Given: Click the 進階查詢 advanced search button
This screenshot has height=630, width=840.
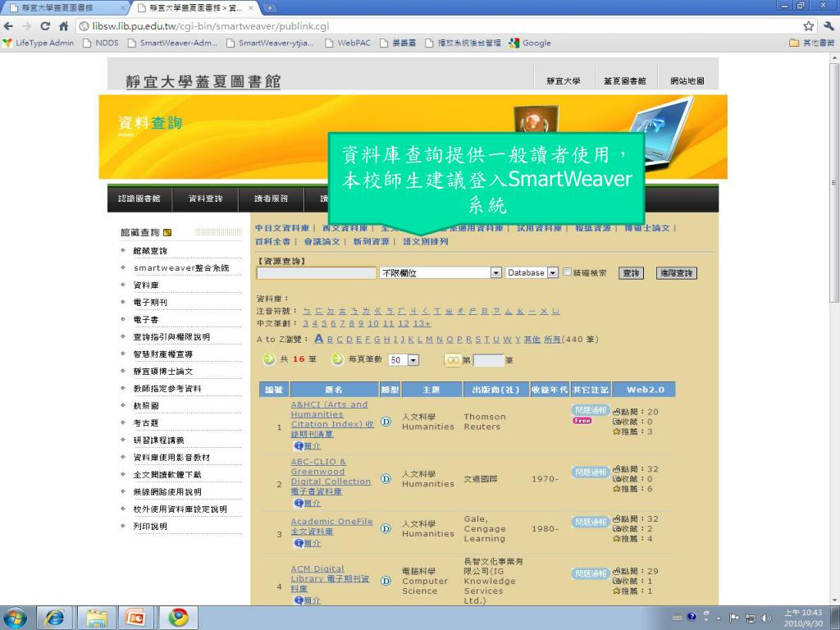Looking at the screenshot, I should pos(677,272).
